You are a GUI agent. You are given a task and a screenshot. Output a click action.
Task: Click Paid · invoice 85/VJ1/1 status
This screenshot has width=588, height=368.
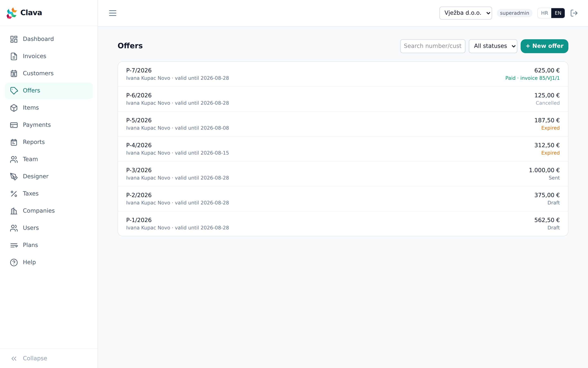coord(532,78)
